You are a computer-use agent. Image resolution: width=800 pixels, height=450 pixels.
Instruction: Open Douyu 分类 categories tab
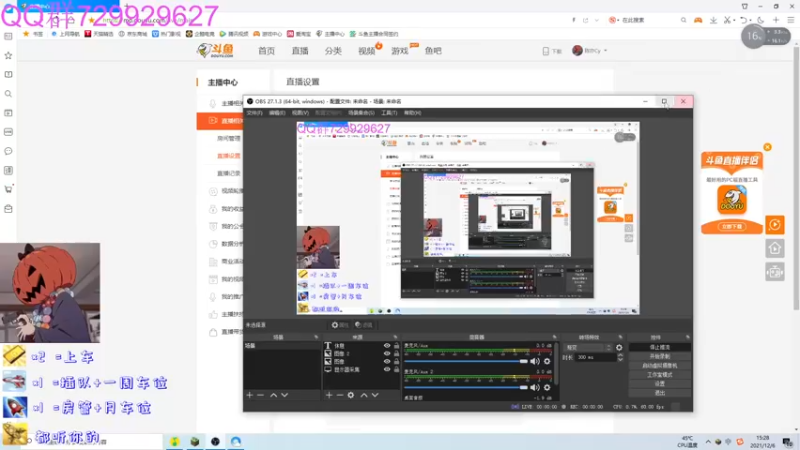click(x=333, y=51)
